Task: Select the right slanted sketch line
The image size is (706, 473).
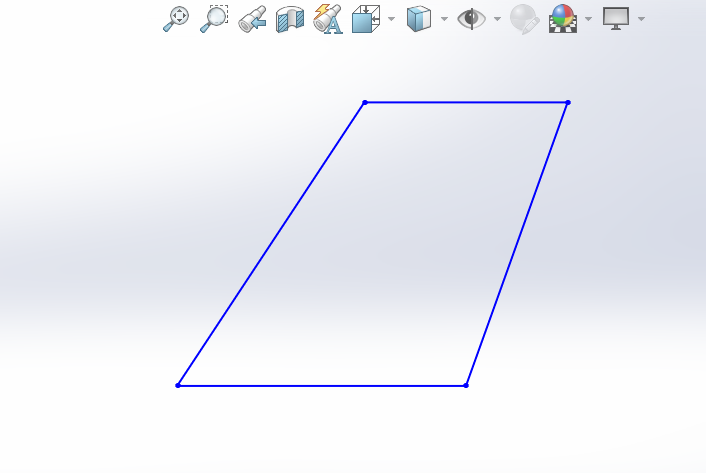Action: (x=517, y=244)
